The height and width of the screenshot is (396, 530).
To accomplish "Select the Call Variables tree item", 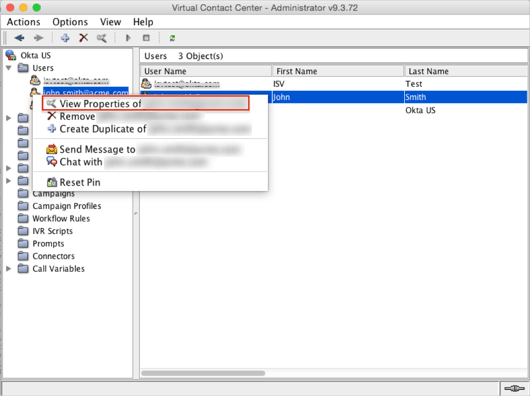I will [58, 269].
